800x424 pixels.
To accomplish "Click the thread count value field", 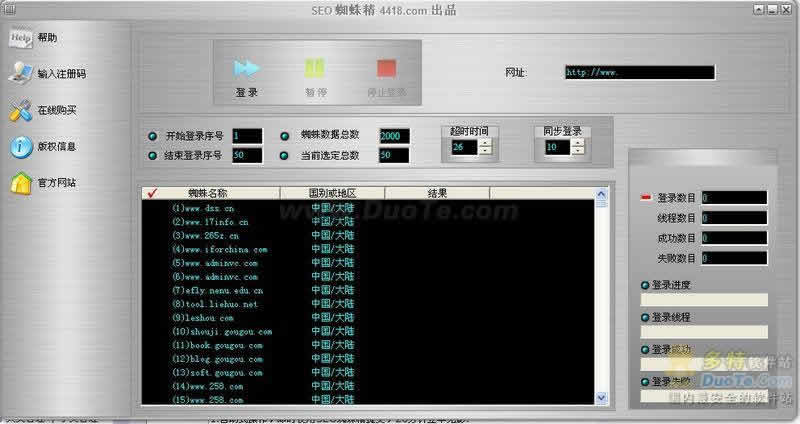I will point(734,218).
